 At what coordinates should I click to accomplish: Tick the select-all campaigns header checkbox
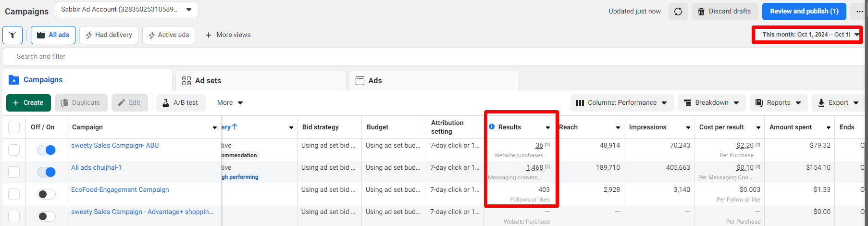[14, 127]
